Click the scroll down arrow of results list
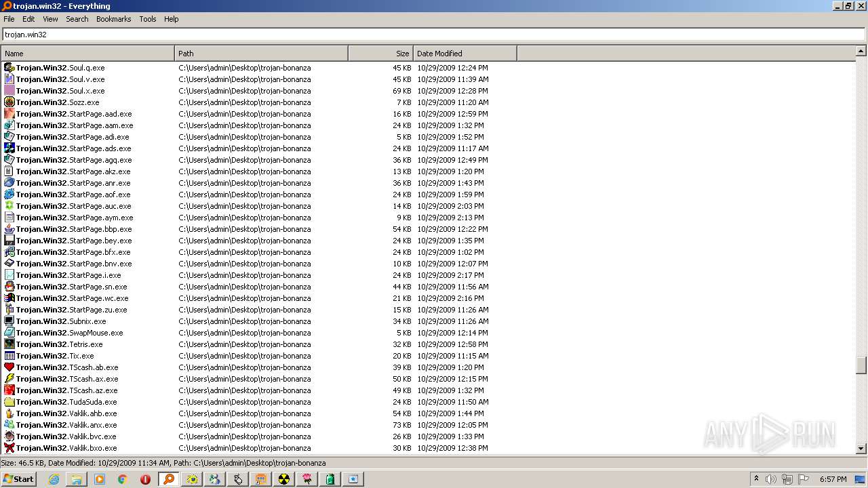The image size is (868, 488). 861,448
